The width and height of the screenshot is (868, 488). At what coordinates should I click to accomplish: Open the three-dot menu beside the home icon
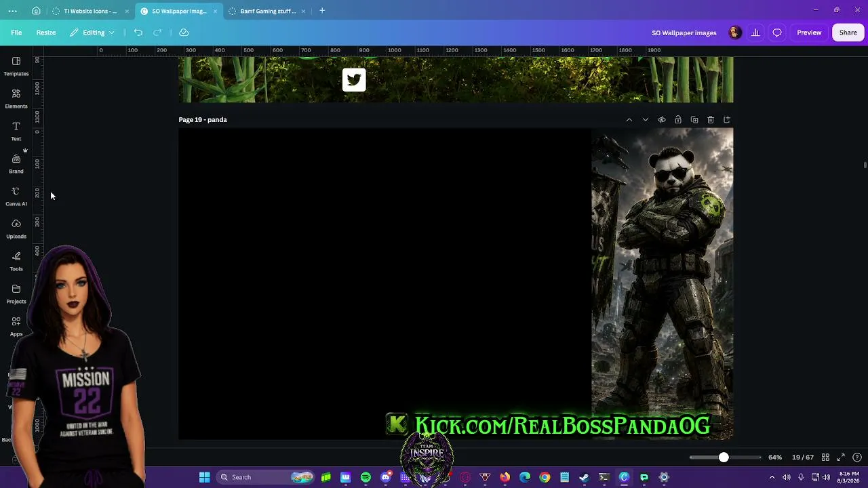13,11
